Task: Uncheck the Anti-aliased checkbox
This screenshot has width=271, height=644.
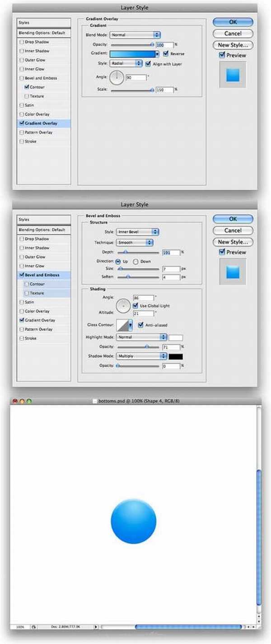Action: click(141, 325)
